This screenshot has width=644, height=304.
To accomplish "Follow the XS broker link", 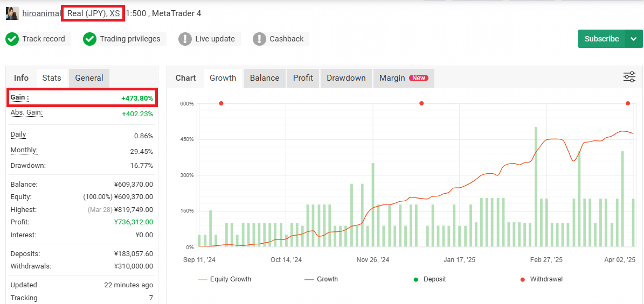I will [115, 13].
